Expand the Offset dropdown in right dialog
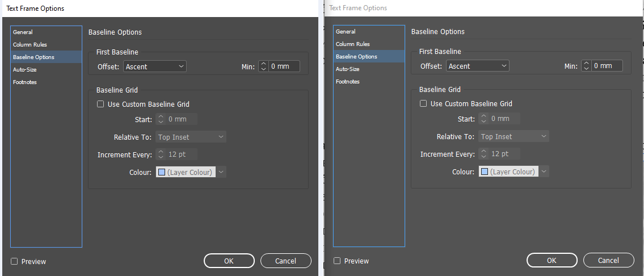 point(478,66)
